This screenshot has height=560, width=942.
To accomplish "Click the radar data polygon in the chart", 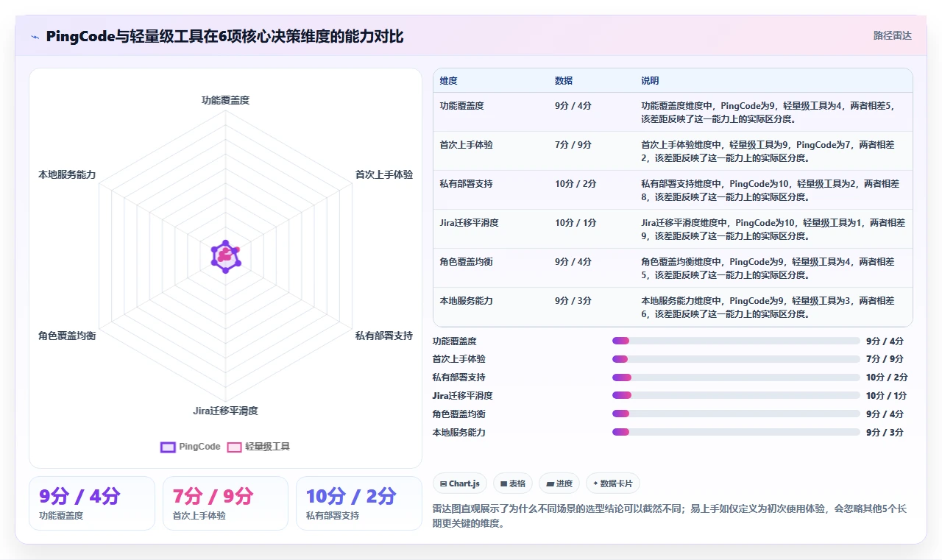I will point(225,257).
